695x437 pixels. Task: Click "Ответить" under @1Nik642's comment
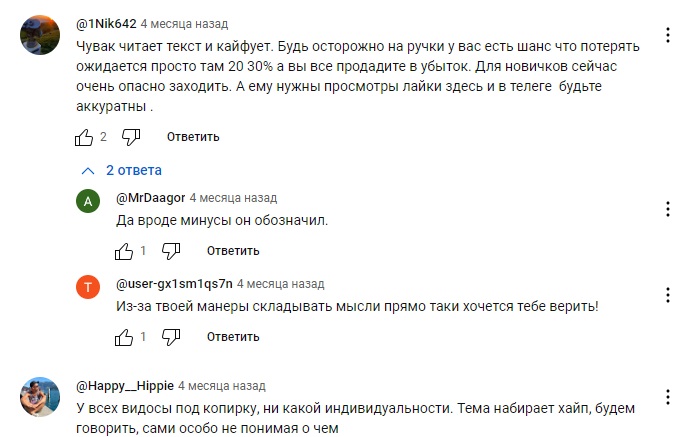pos(193,136)
